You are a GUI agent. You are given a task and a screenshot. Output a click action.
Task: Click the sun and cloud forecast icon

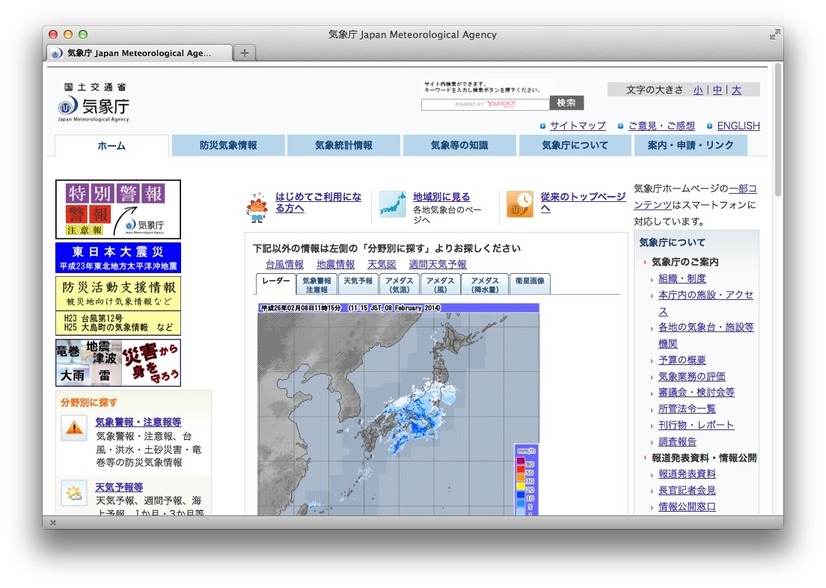coord(74,494)
